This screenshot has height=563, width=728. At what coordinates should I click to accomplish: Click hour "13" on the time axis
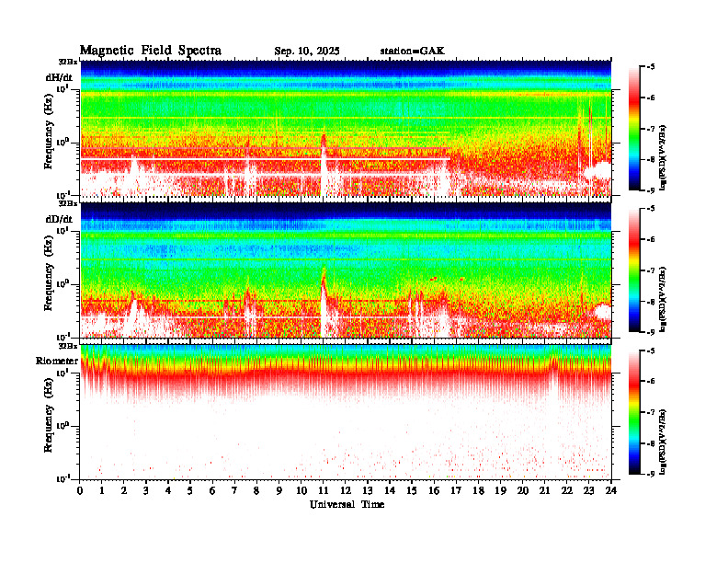[368, 490]
